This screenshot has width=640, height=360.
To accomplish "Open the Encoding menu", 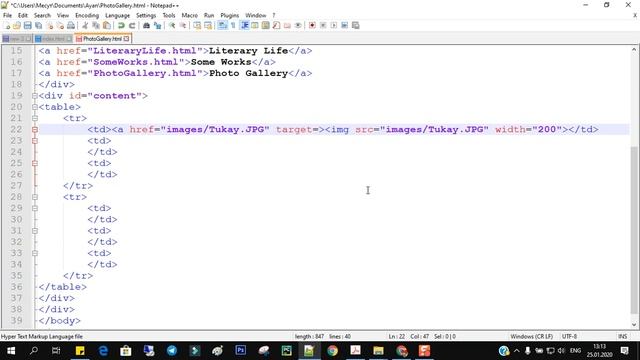I will pyautogui.click(x=87, y=15).
